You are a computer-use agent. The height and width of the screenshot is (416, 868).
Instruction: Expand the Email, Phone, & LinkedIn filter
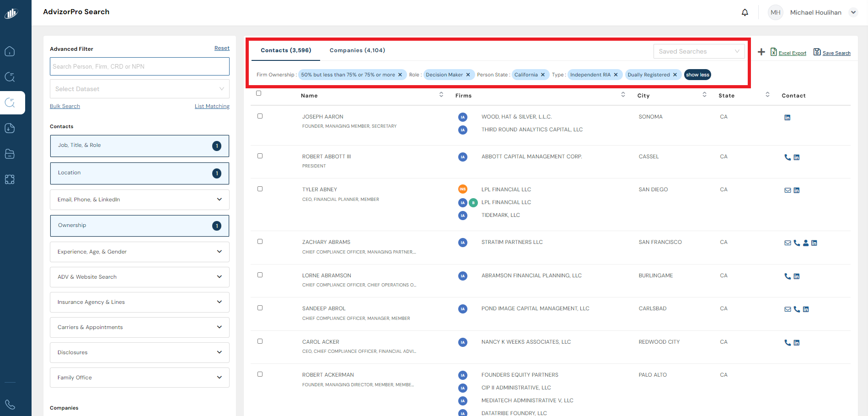click(139, 200)
